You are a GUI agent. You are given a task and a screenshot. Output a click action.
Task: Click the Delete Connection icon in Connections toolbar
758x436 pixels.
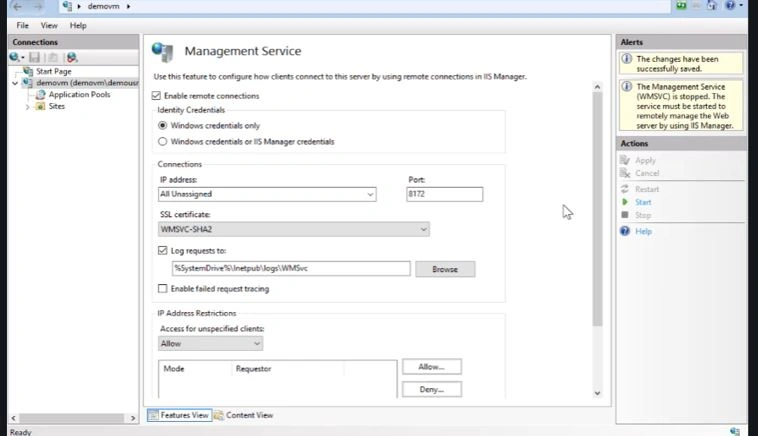pos(72,58)
